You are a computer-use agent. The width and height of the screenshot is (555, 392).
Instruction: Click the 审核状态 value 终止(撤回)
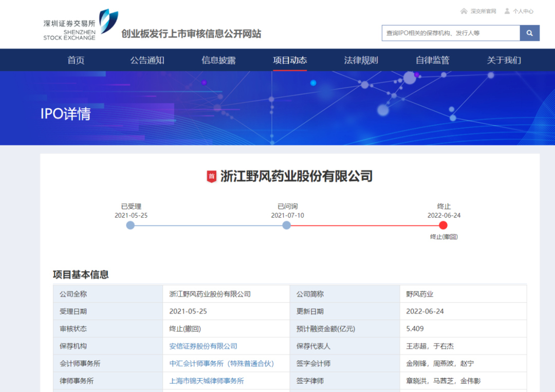click(185, 329)
